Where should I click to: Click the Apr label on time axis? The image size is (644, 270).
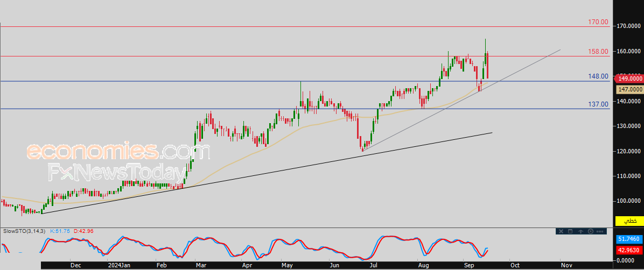(x=247, y=266)
